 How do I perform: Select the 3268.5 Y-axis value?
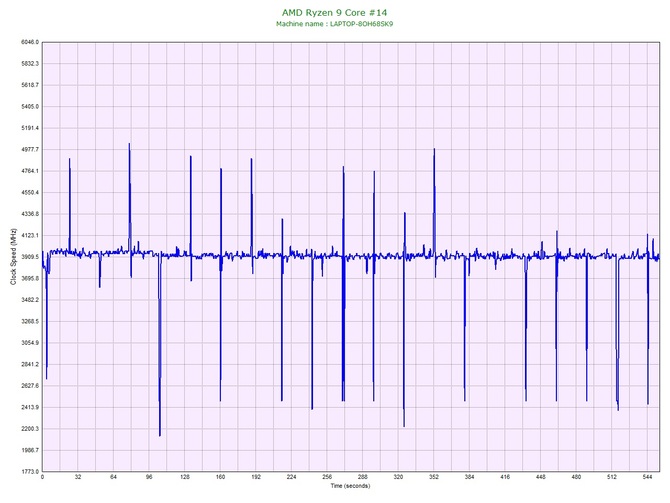[30, 321]
